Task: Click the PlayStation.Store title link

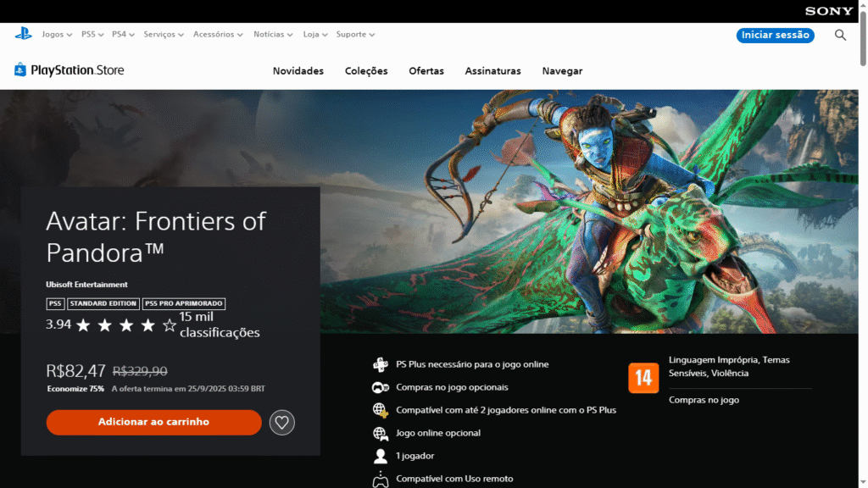Action: (77, 70)
